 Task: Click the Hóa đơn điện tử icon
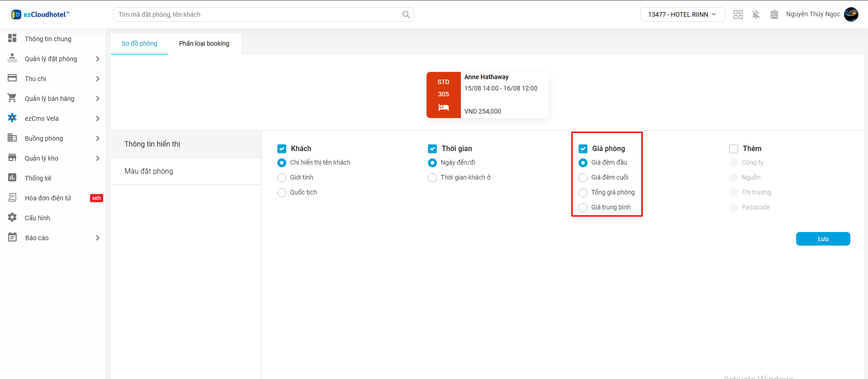[12, 198]
